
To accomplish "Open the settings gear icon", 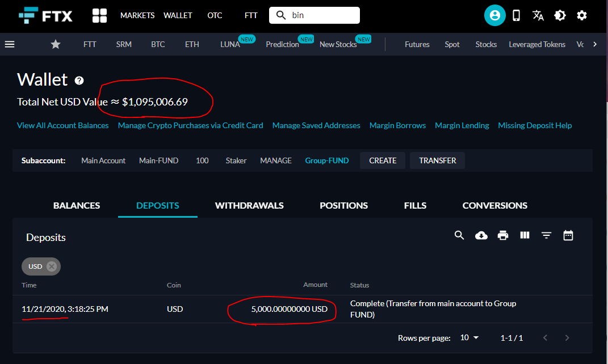I will pos(582,15).
